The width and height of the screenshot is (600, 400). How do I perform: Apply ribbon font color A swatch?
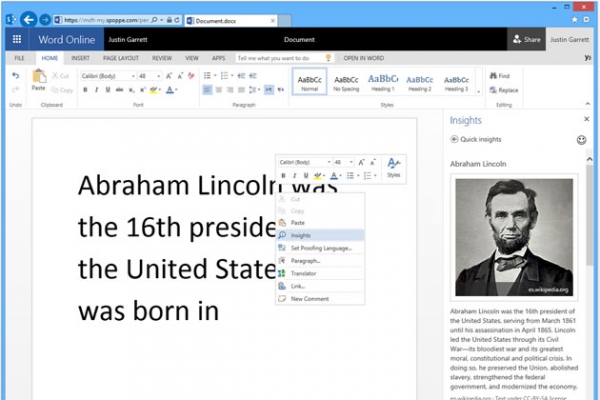[x=170, y=90]
